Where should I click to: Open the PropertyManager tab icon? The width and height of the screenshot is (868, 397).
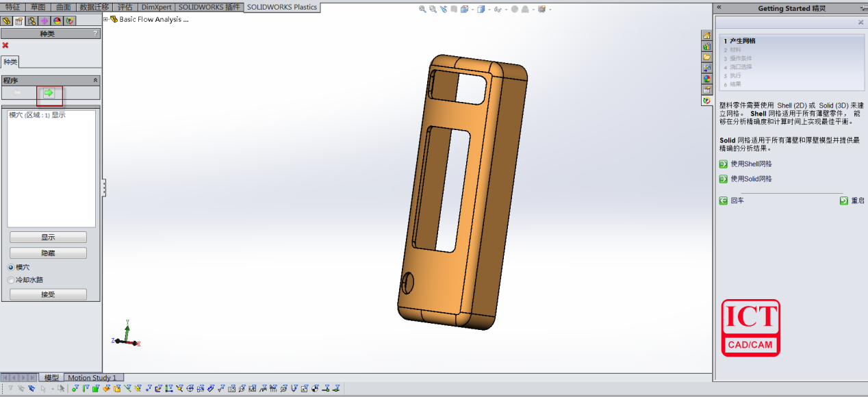click(19, 21)
